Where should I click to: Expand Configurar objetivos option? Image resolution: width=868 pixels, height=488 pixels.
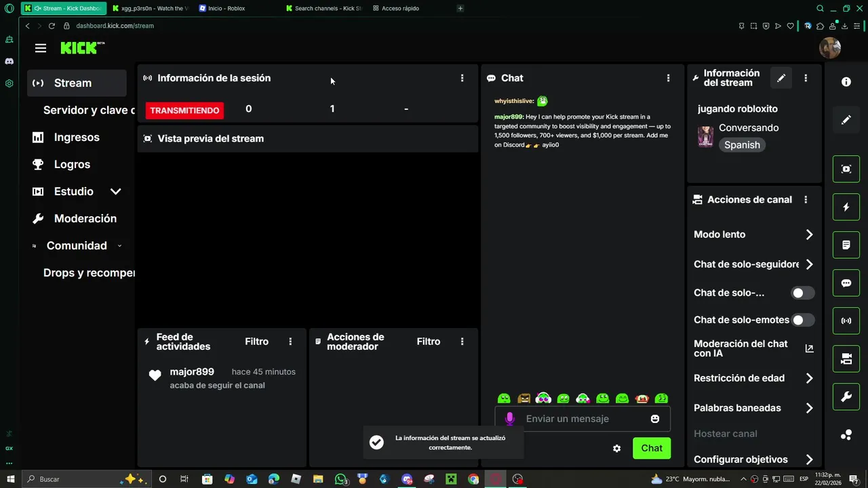pyautogui.click(x=809, y=460)
